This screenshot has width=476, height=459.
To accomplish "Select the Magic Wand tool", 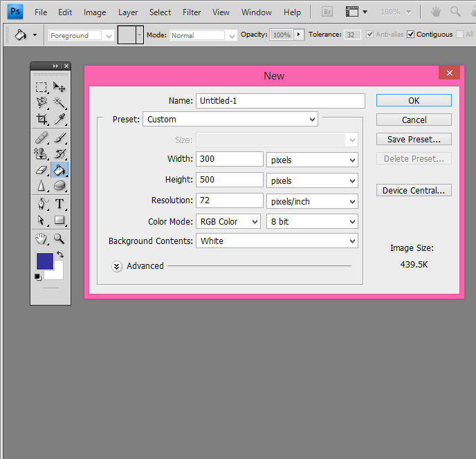I will click(x=59, y=103).
